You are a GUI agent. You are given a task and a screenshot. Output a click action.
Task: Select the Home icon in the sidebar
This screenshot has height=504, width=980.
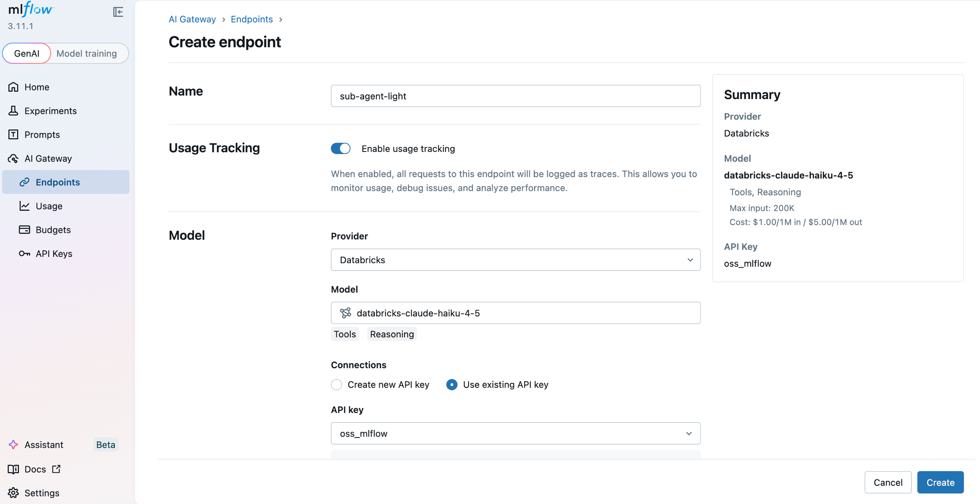click(x=13, y=87)
